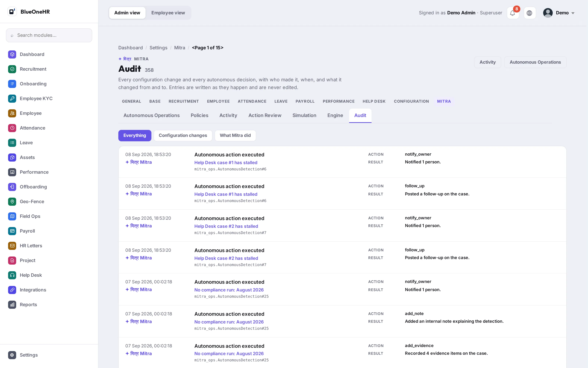Open the notifications bell icon
The image size is (588, 368).
[x=513, y=13]
